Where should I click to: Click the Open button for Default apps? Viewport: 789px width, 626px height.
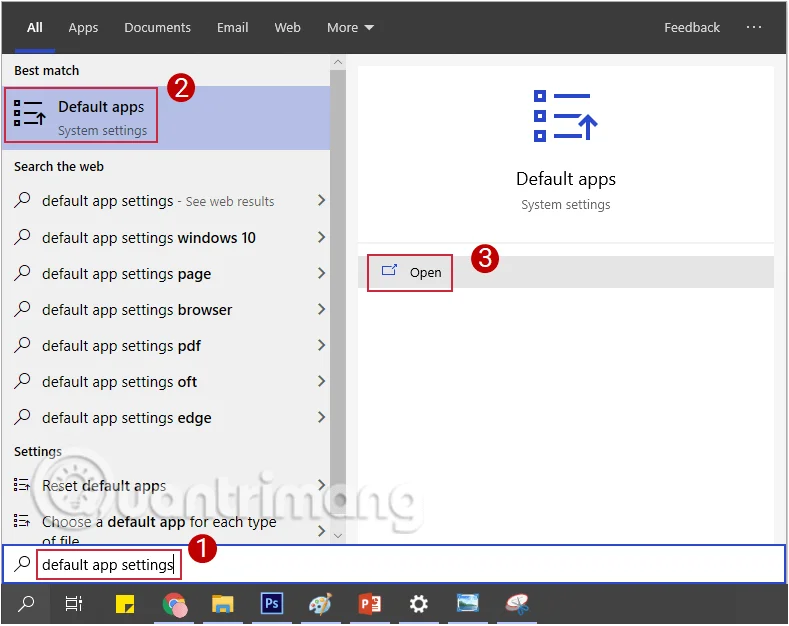point(411,272)
